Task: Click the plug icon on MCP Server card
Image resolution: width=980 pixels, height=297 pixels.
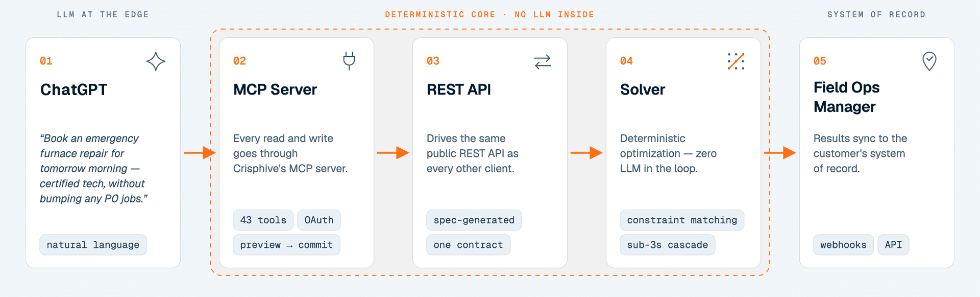Action: [349, 61]
